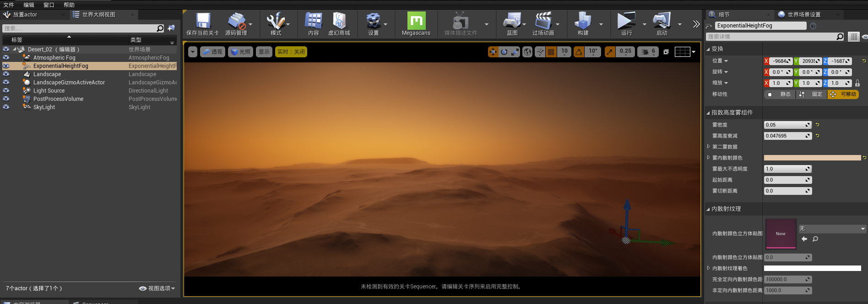This screenshot has height=304, width=868.
Task: Click the property matrix grid icon in Details
Action: coord(854,37)
